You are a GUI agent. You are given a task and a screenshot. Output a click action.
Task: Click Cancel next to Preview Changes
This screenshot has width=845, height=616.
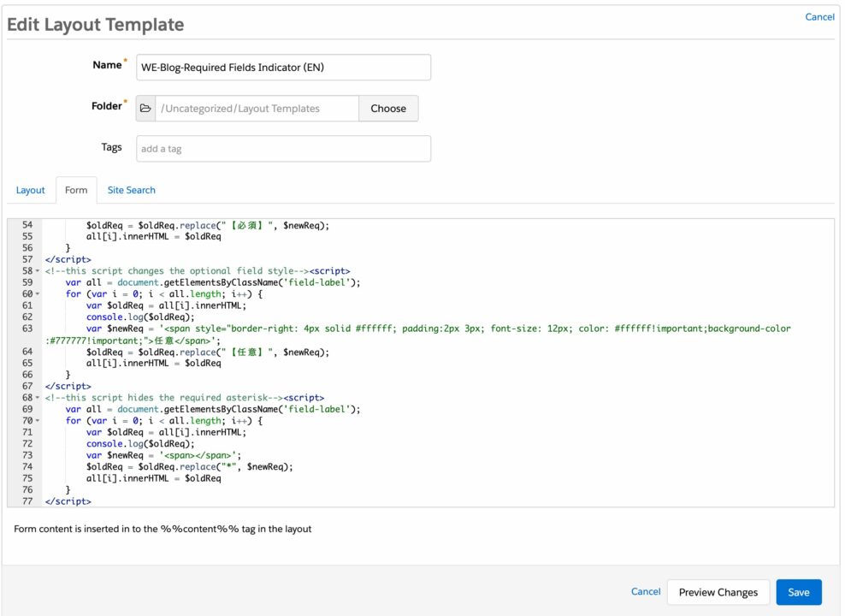click(x=646, y=591)
